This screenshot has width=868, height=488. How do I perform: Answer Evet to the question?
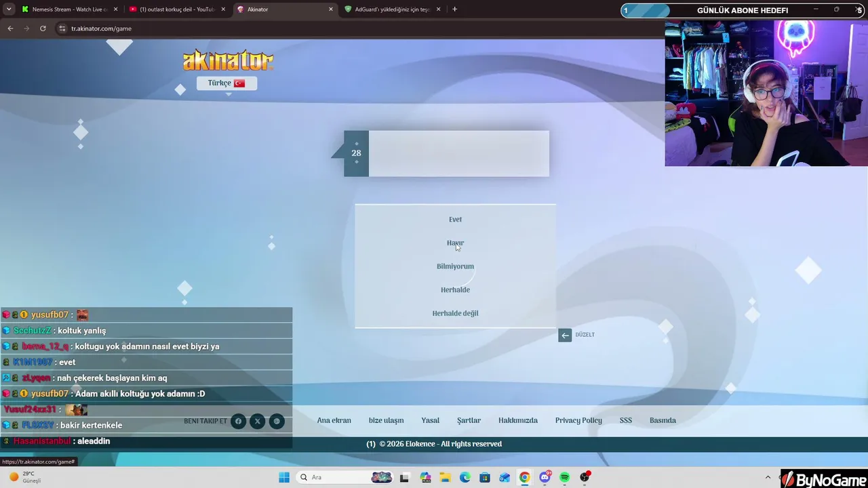click(x=455, y=220)
